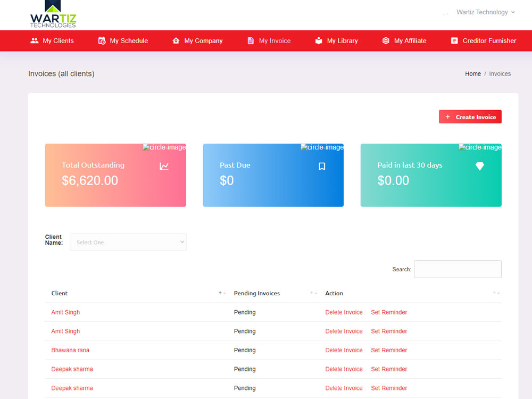532x399 pixels.
Task: Click the Total Outstanding $6,620.00 amount
Action: [x=90, y=180]
